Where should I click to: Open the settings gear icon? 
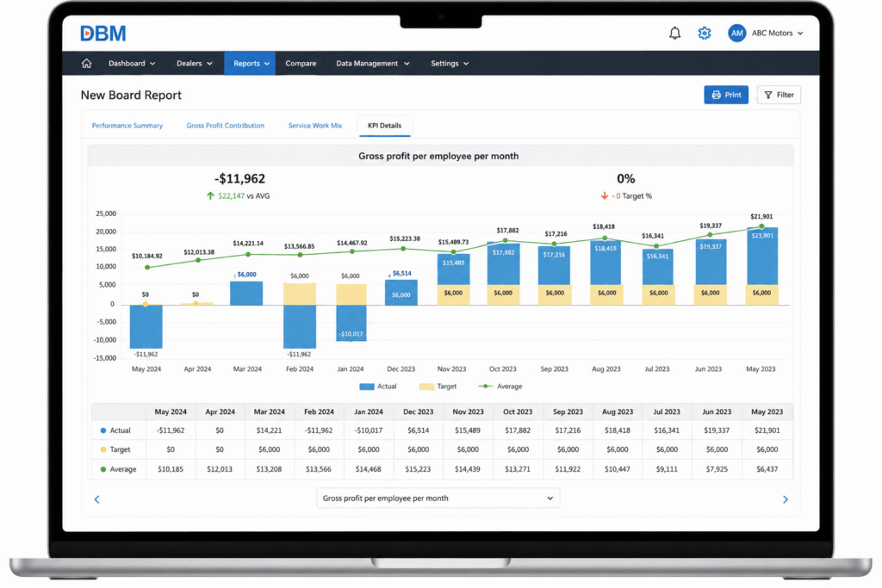(705, 34)
